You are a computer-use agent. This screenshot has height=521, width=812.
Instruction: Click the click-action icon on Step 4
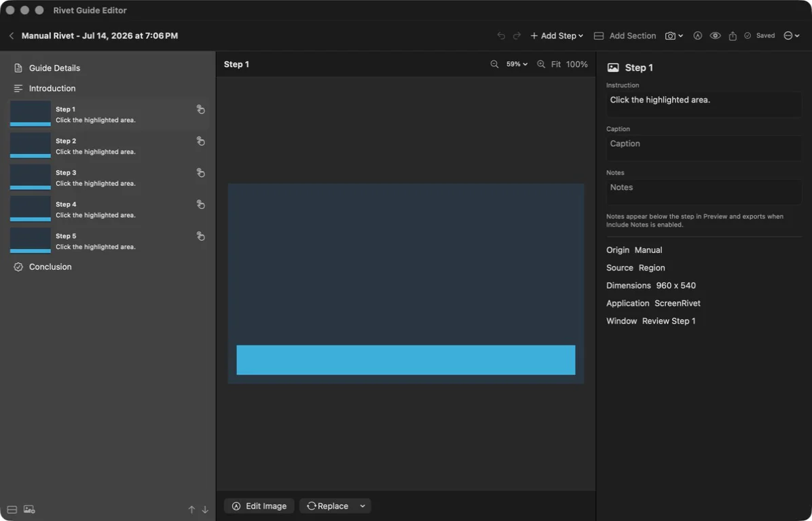[200, 204]
